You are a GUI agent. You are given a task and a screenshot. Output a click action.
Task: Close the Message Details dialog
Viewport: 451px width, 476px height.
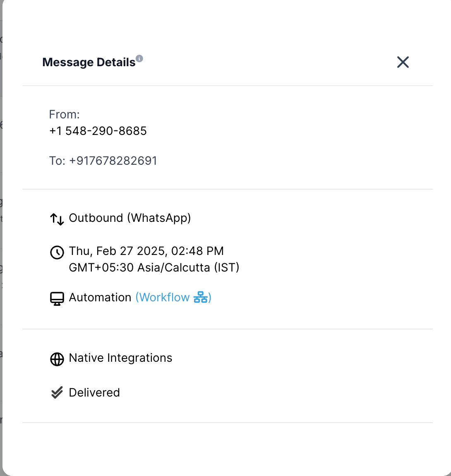tap(403, 62)
